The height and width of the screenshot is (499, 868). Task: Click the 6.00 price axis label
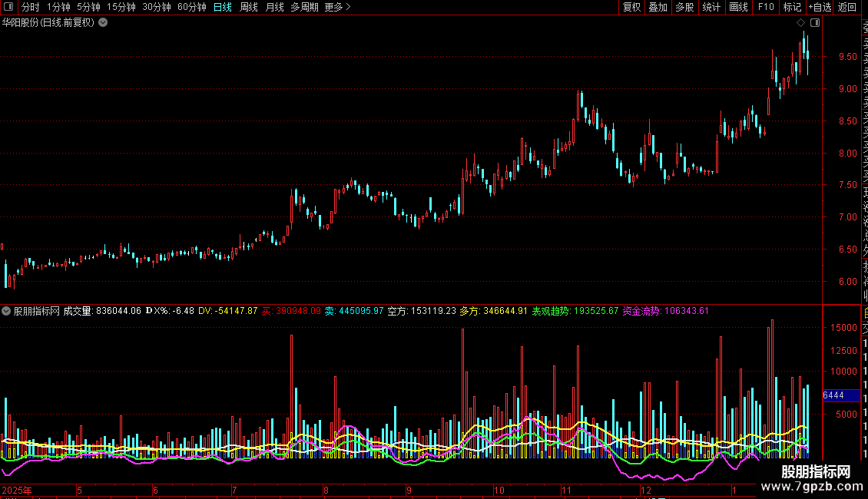(x=847, y=282)
